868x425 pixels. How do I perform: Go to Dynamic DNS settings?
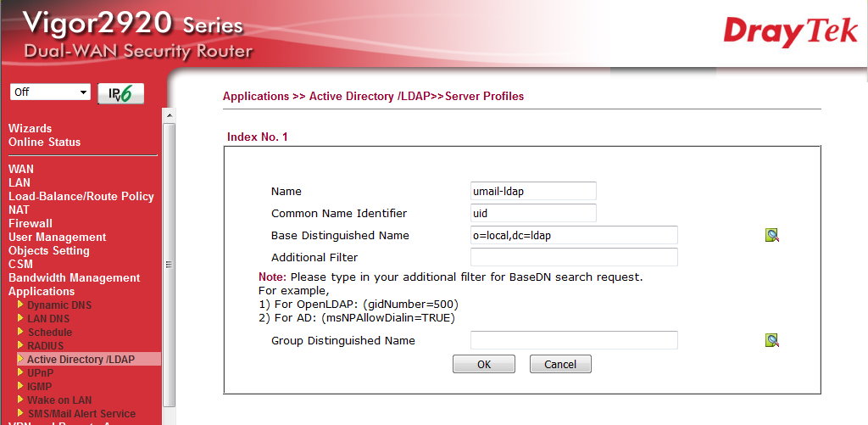pyautogui.click(x=59, y=305)
